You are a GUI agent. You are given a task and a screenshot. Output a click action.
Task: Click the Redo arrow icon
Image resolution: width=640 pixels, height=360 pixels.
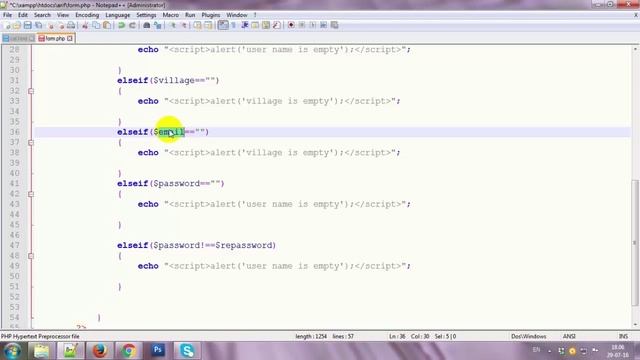click(x=132, y=25)
